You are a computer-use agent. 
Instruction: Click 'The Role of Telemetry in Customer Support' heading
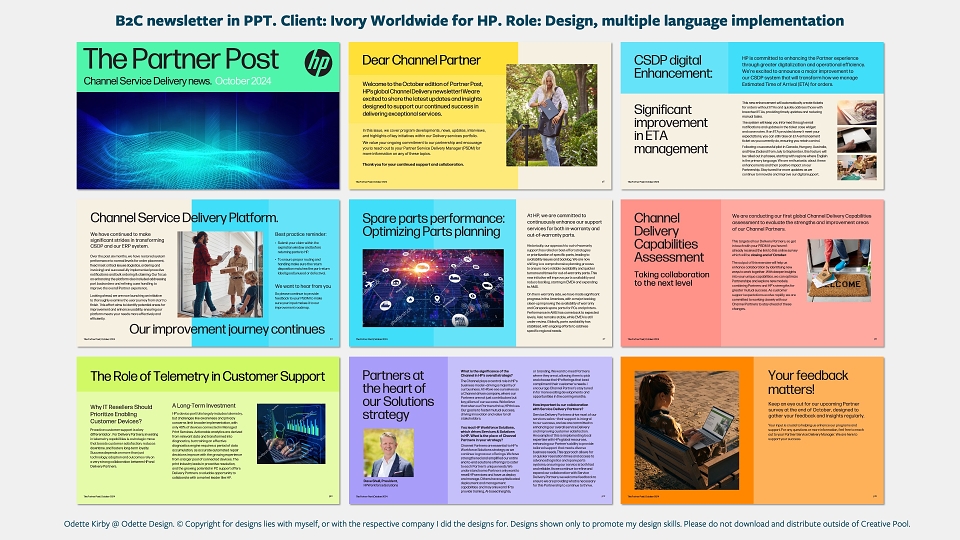tap(208, 377)
